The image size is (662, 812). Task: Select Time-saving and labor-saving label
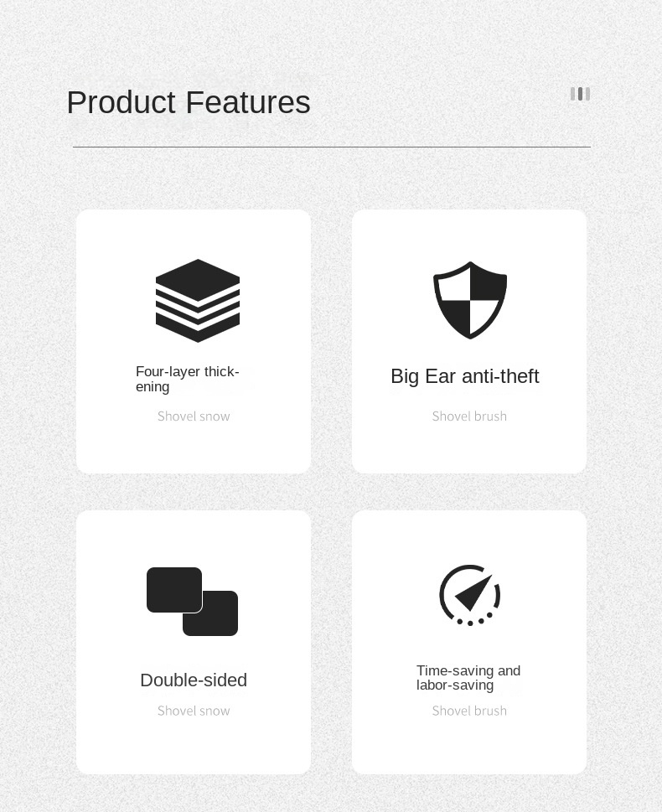point(468,678)
